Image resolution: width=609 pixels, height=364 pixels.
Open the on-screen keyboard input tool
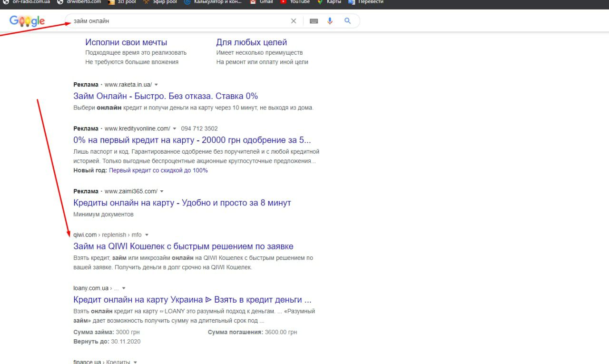click(x=314, y=21)
